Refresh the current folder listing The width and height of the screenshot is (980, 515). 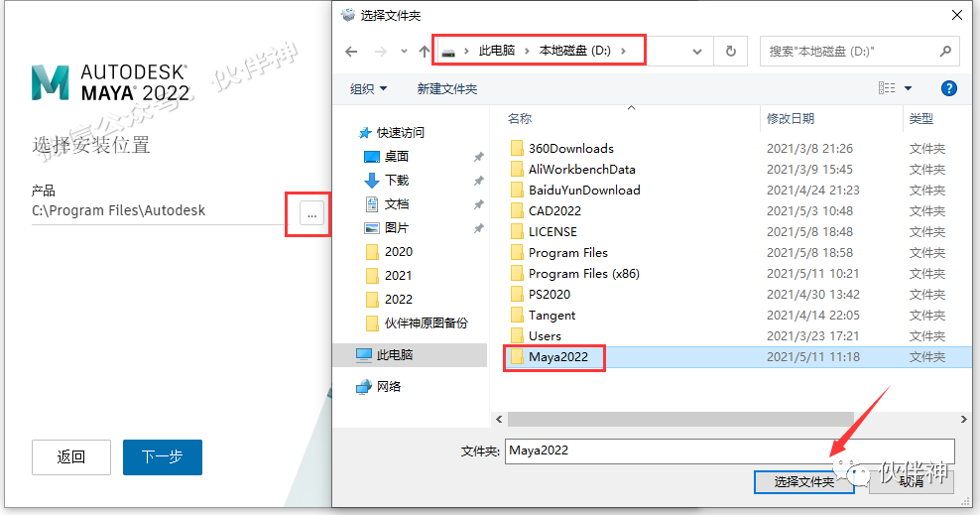coord(731,52)
